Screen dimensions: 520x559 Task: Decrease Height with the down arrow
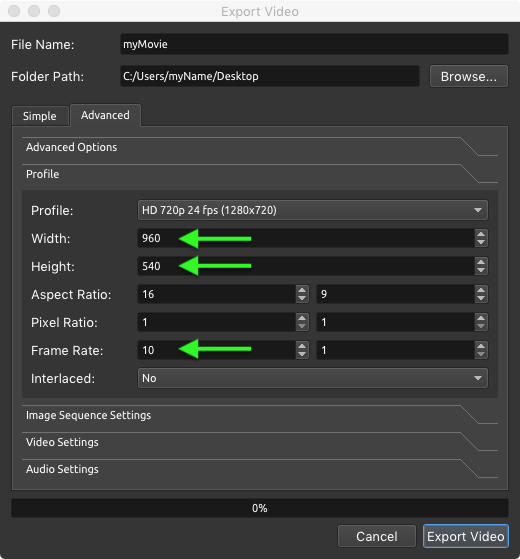pyautogui.click(x=481, y=270)
